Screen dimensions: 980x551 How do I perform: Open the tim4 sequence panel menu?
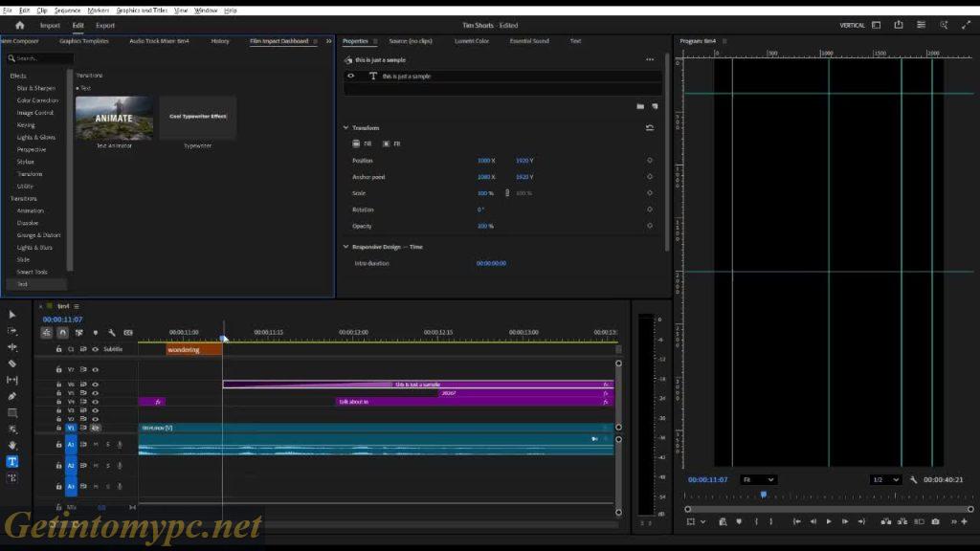[x=77, y=307]
